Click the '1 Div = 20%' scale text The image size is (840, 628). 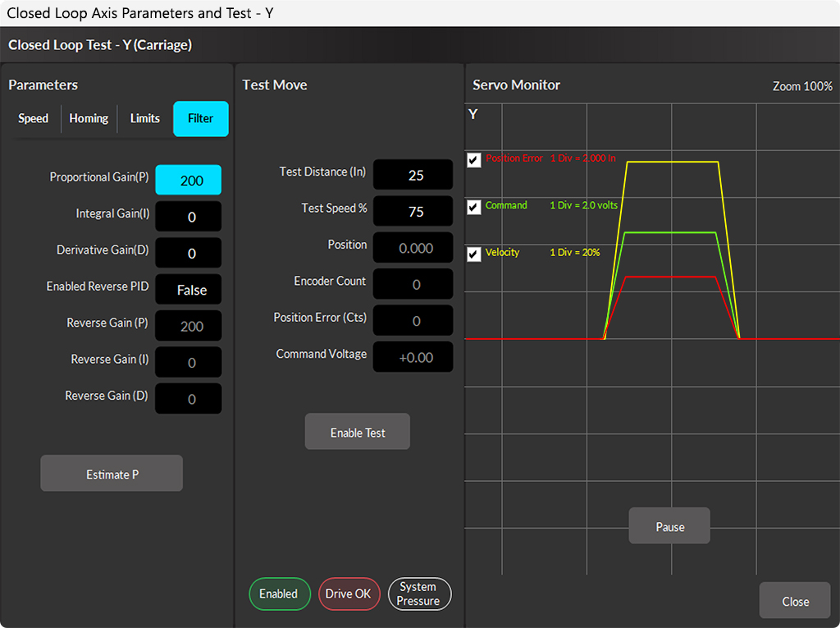tap(575, 252)
